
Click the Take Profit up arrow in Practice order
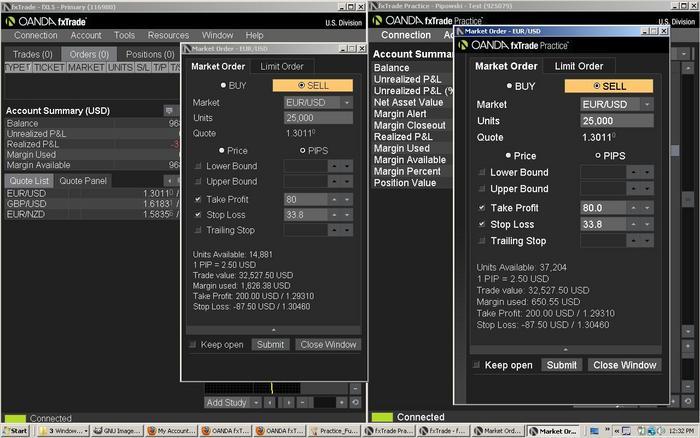click(x=633, y=208)
